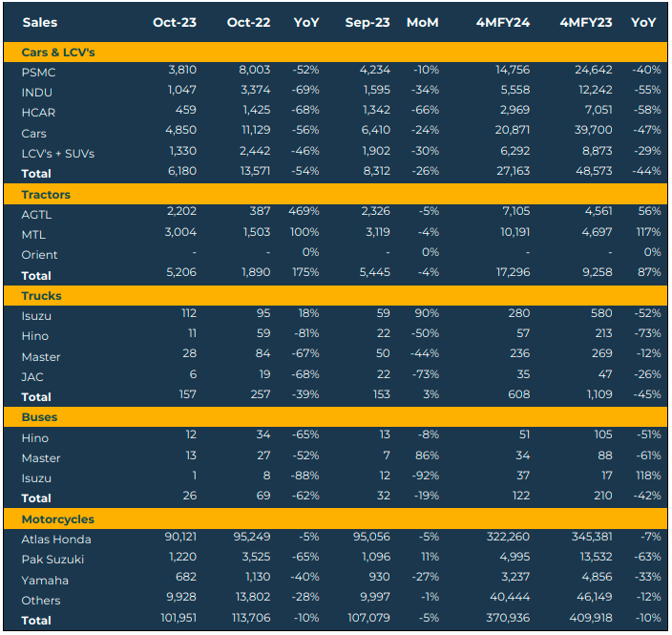This screenshot has width=672, height=635.
Task: Click the MoM column header
Action: coord(423,22)
